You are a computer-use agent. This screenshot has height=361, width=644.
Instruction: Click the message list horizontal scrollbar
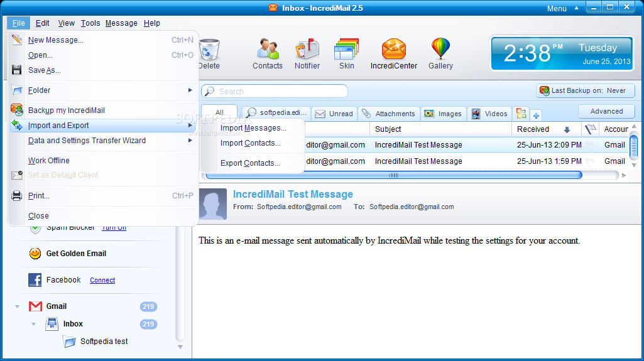(393, 175)
